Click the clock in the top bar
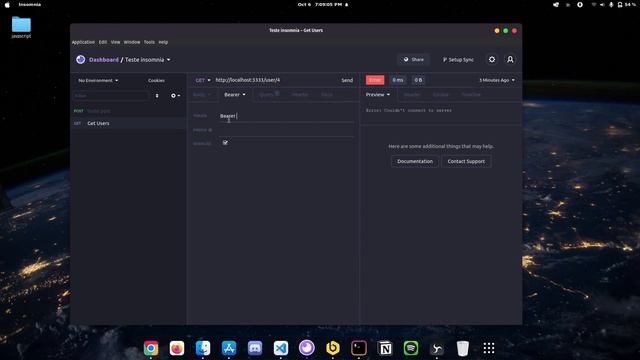 (320, 5)
